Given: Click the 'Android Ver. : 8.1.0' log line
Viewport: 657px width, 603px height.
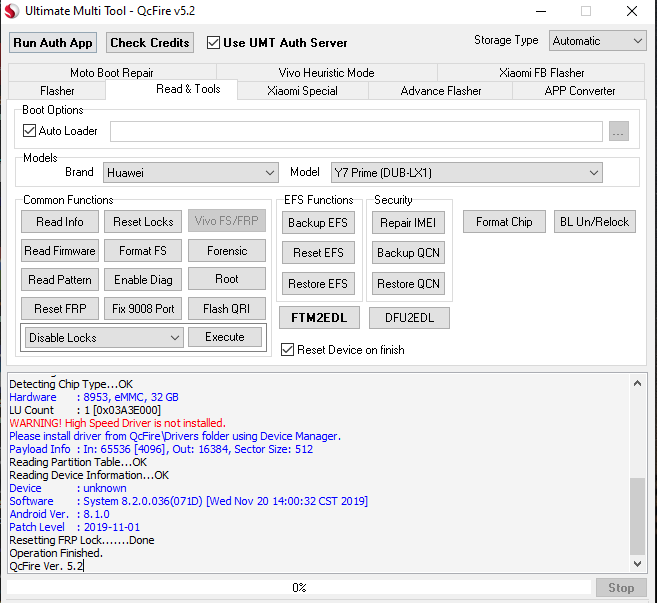Looking at the screenshot, I should [x=59, y=514].
